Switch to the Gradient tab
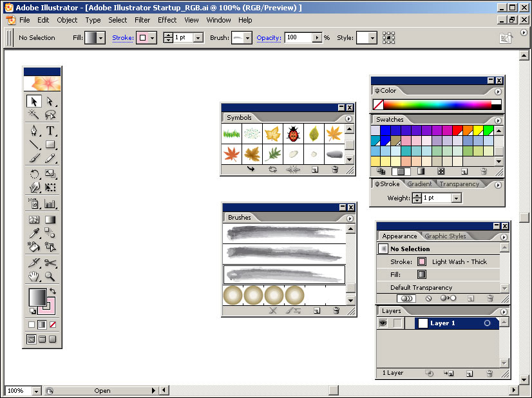This screenshot has width=532, height=398. pyautogui.click(x=419, y=184)
